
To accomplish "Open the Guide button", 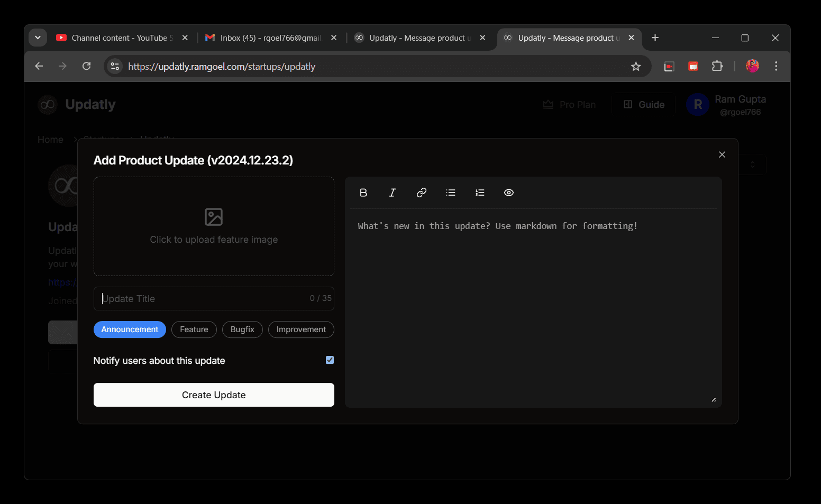I will (x=644, y=105).
